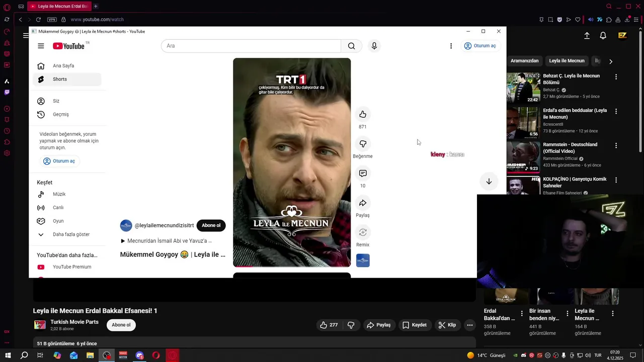Toggle the VPN badge in address bar
644x362 pixels.
click(52, 20)
